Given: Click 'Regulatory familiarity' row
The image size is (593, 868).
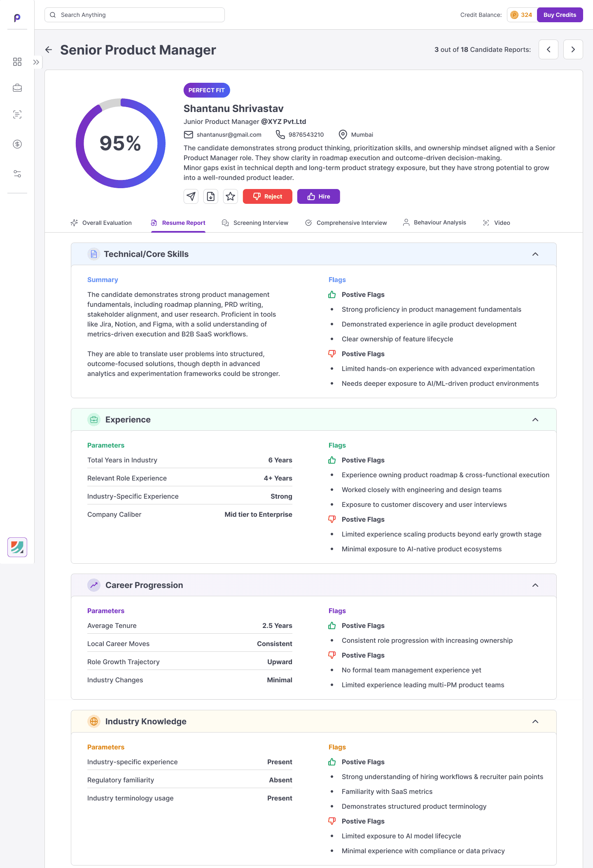Looking at the screenshot, I should coord(190,780).
